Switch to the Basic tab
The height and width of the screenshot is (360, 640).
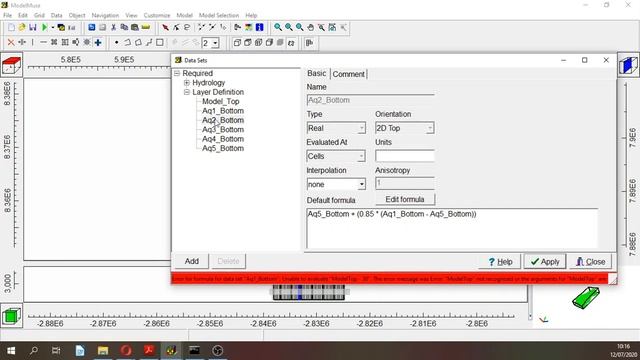[317, 73]
